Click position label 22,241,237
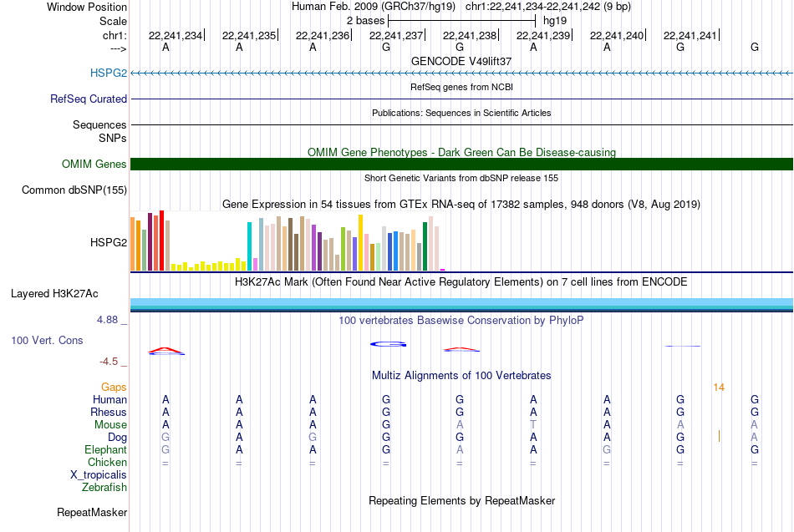This screenshot has width=794, height=532. tap(396, 35)
